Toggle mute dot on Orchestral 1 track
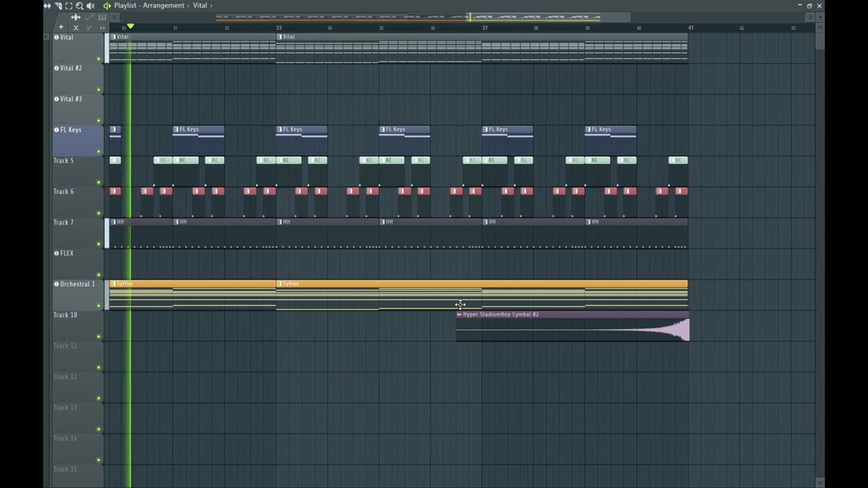This screenshot has width=868, height=488. coord(99,306)
